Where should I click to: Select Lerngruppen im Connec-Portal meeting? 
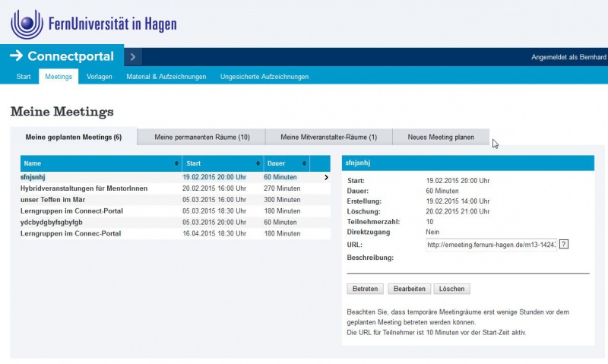pyautogui.click(x=176, y=233)
